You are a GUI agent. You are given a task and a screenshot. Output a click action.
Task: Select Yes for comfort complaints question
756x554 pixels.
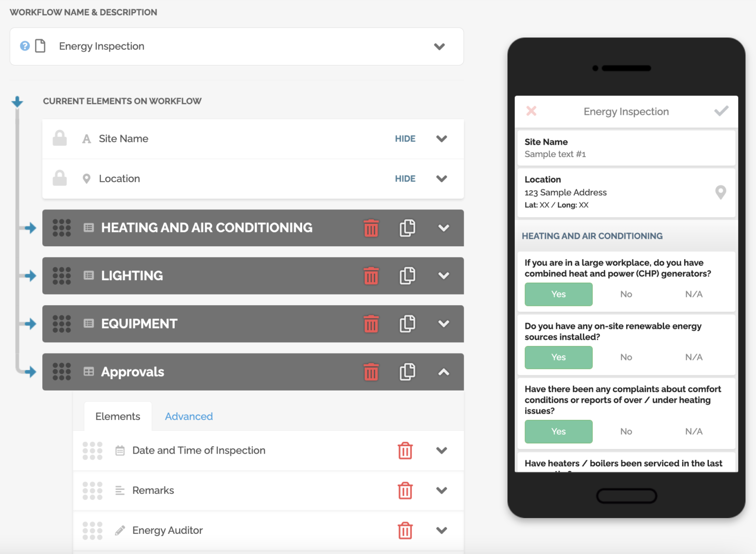point(558,431)
